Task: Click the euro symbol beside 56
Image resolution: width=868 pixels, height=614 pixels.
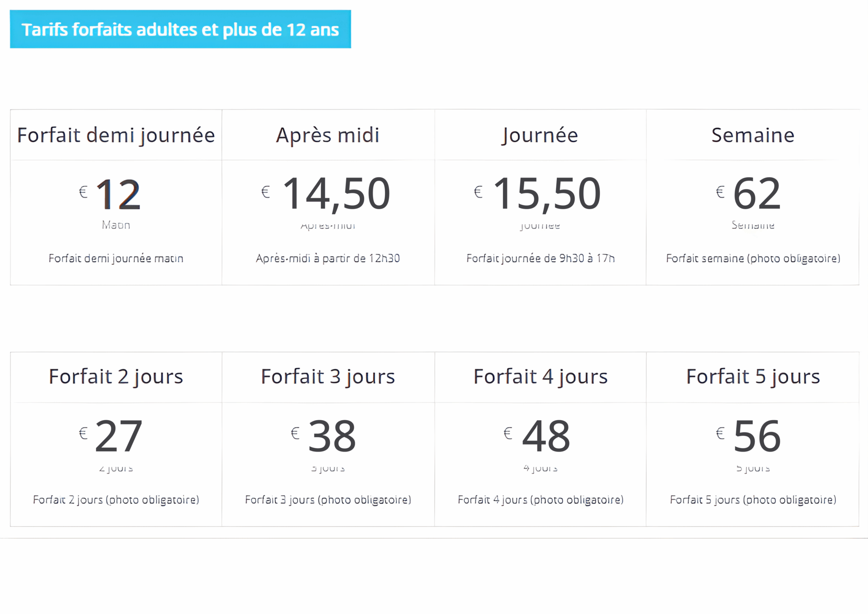Action: coord(720,433)
